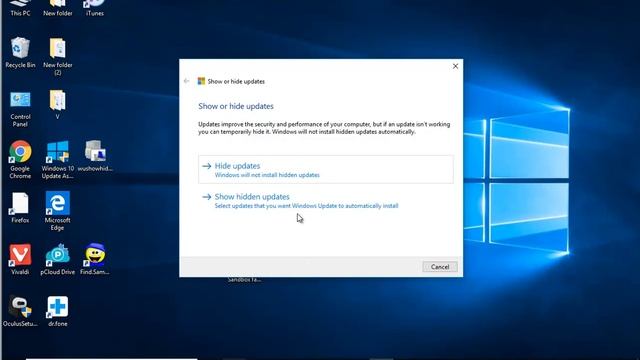
Task: Open the Control Panel desktop icon
Action: (20, 109)
